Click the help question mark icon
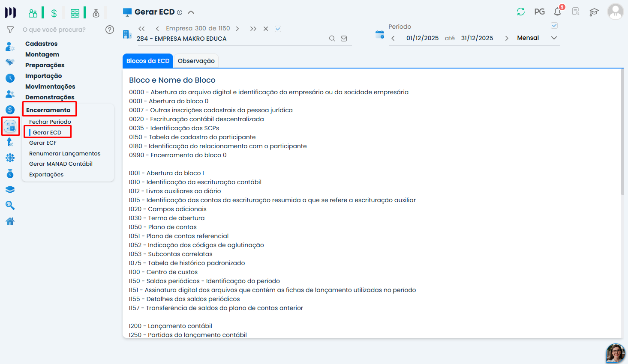The image size is (628, 364). [110, 30]
